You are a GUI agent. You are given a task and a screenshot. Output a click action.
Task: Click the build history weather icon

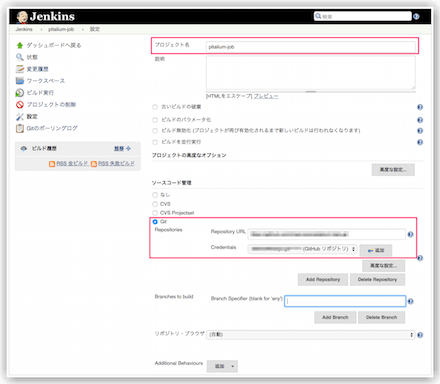pos(23,148)
